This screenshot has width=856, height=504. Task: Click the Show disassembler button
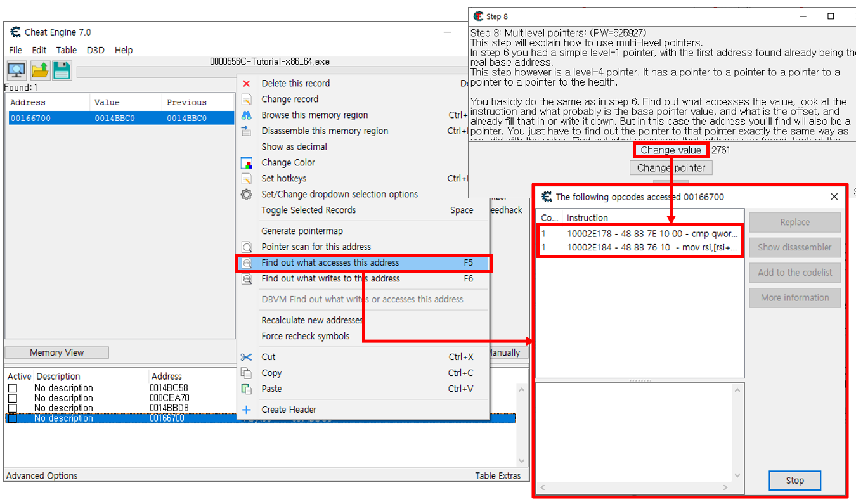[794, 247]
